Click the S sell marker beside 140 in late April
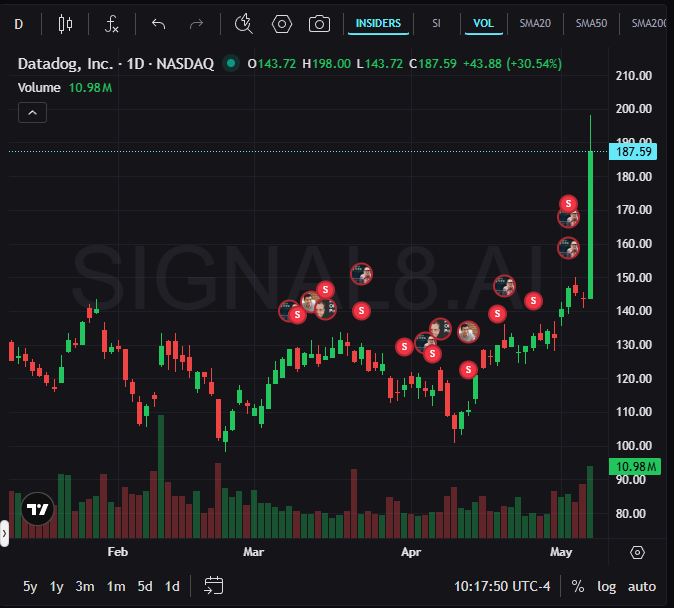Screen dimensions: 674x608 (x=533, y=301)
